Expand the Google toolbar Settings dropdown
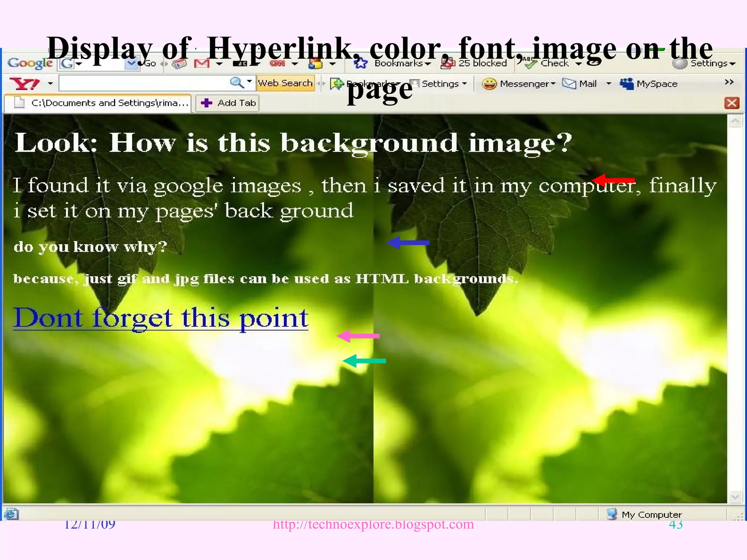This screenshot has width=747, height=560. coord(709,63)
